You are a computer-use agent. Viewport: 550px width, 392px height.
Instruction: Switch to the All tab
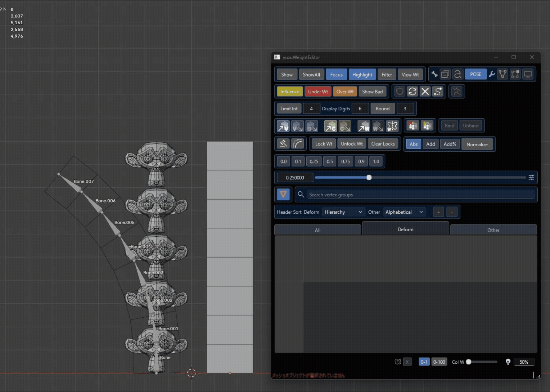(318, 230)
